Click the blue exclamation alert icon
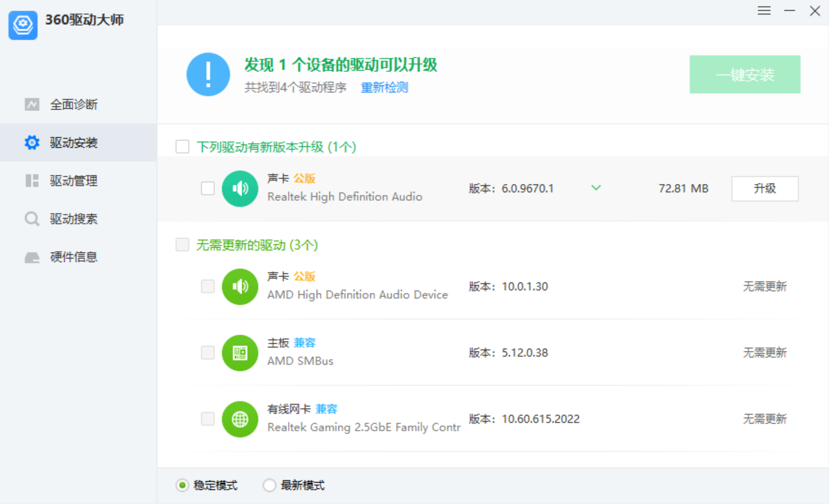Viewport: 829px width, 504px height. point(208,74)
